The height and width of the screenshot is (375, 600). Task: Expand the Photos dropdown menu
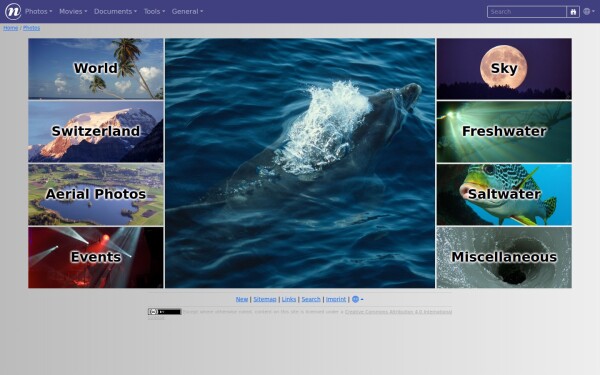click(x=39, y=11)
